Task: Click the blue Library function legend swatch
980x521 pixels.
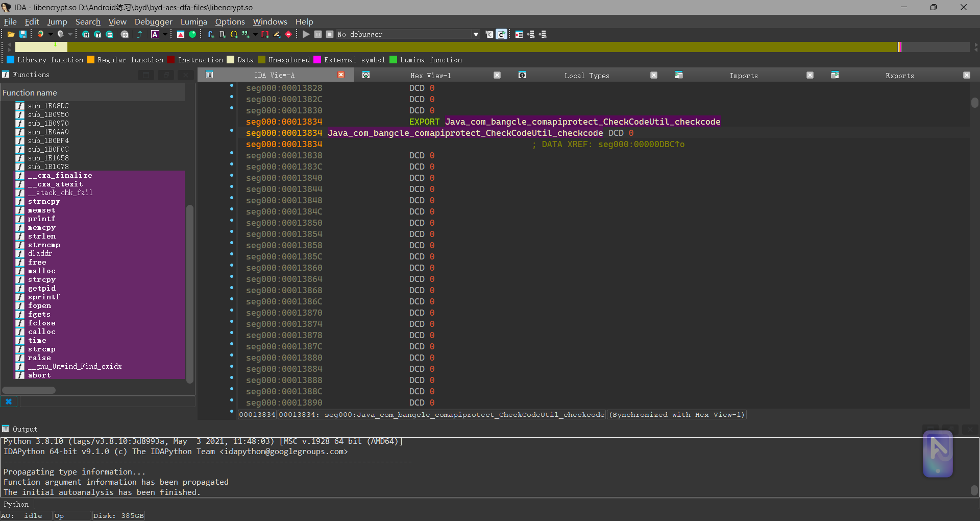Action: [x=11, y=60]
